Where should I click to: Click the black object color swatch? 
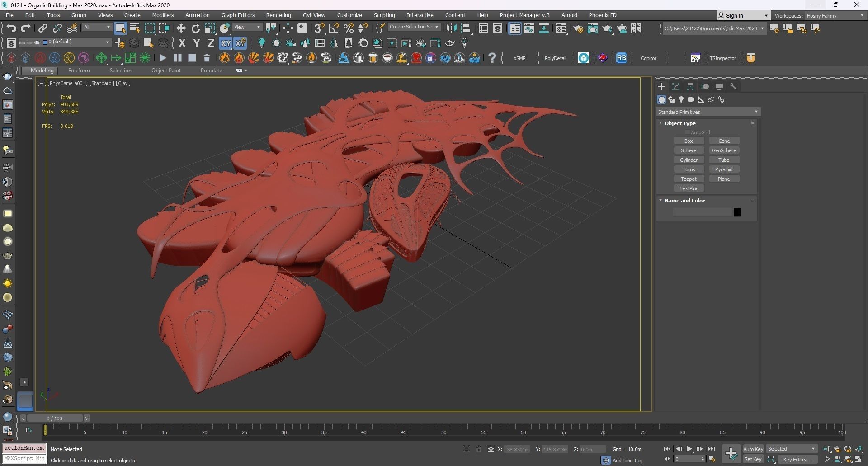click(x=737, y=212)
